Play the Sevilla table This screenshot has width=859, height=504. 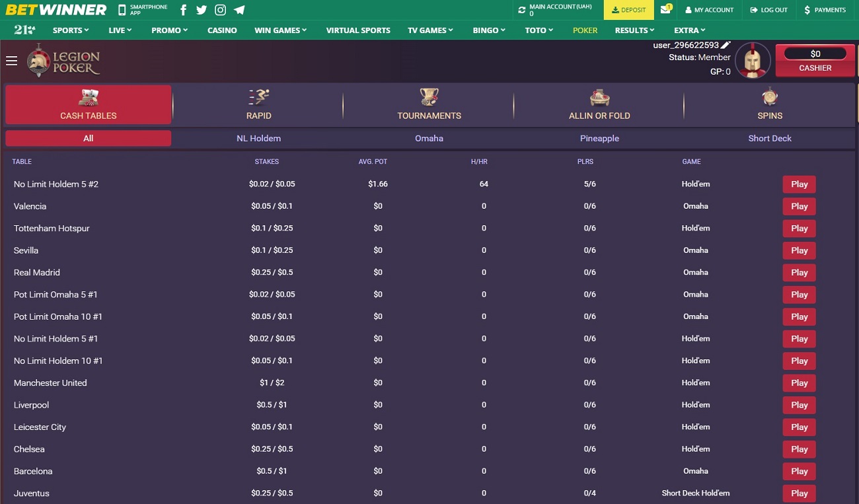pyautogui.click(x=800, y=250)
